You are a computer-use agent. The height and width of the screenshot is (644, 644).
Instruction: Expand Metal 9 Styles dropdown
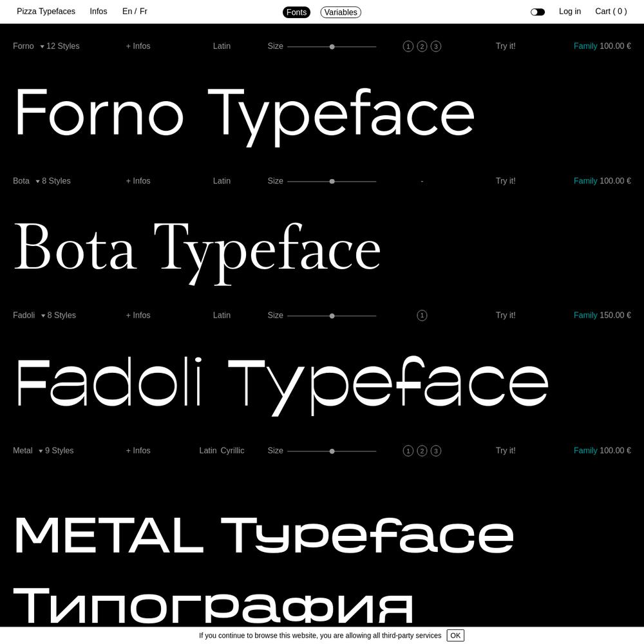[x=56, y=451]
